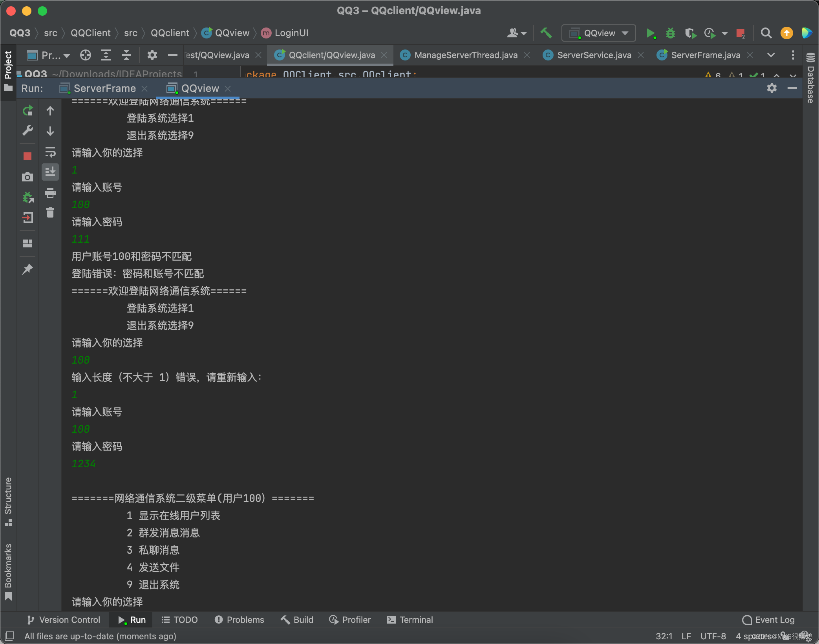
Task: Click the Dump Threads camera icon
Action: [x=27, y=177]
